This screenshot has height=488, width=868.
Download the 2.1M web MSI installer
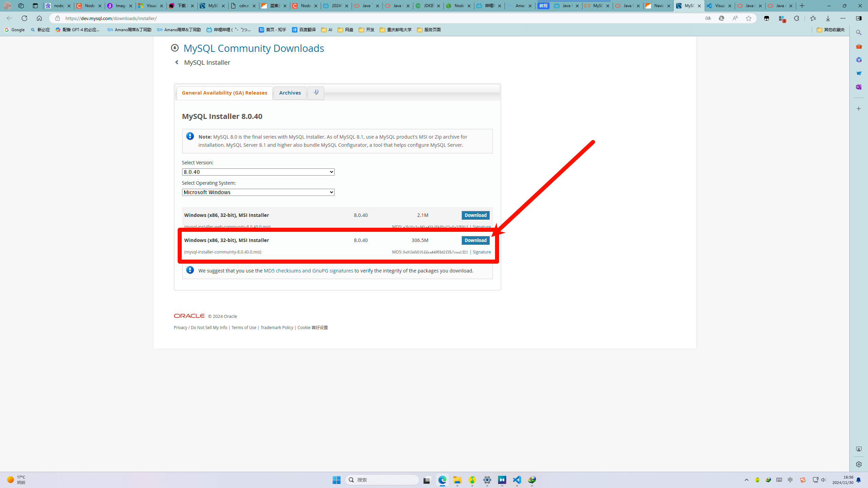pyautogui.click(x=475, y=215)
